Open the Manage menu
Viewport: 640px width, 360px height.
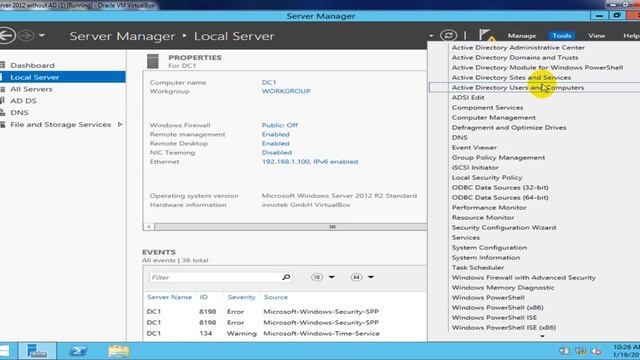click(522, 36)
